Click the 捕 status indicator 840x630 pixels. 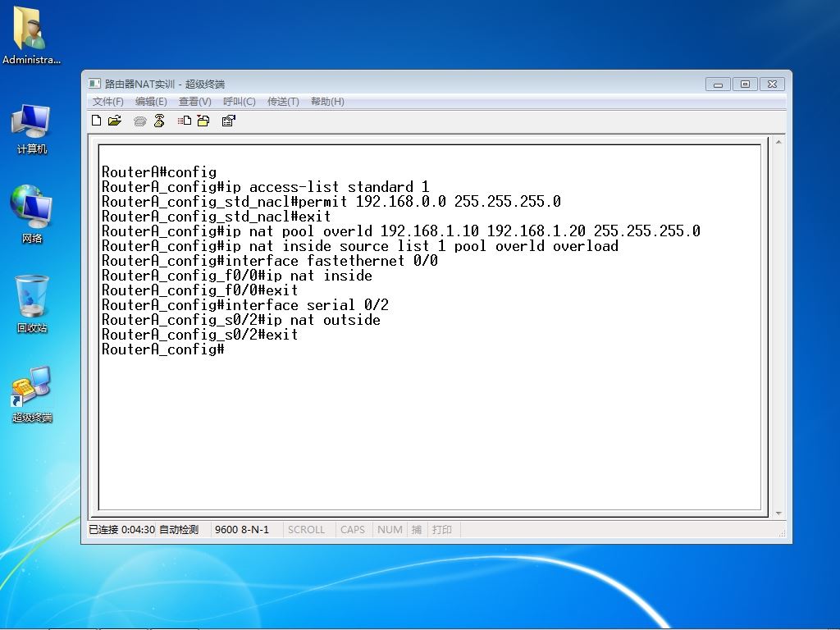(416, 530)
